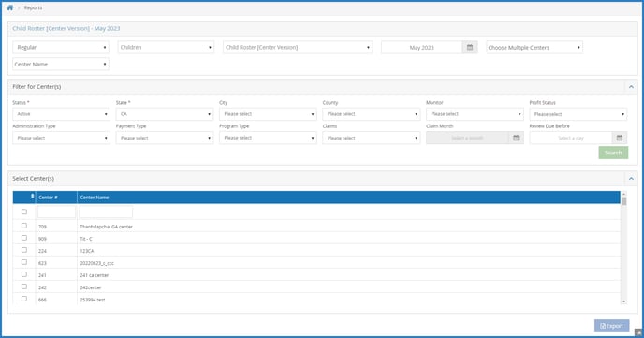Check the box for center 224

(x=24, y=250)
